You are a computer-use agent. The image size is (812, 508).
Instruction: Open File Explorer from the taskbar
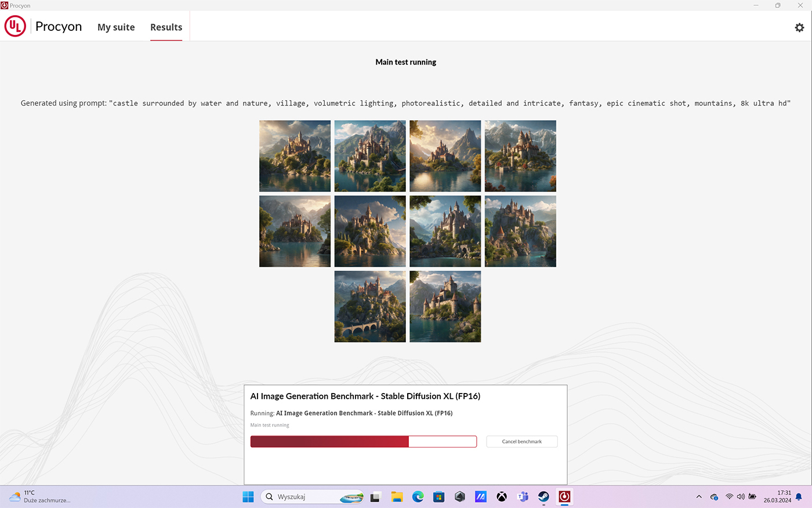pyautogui.click(x=397, y=497)
